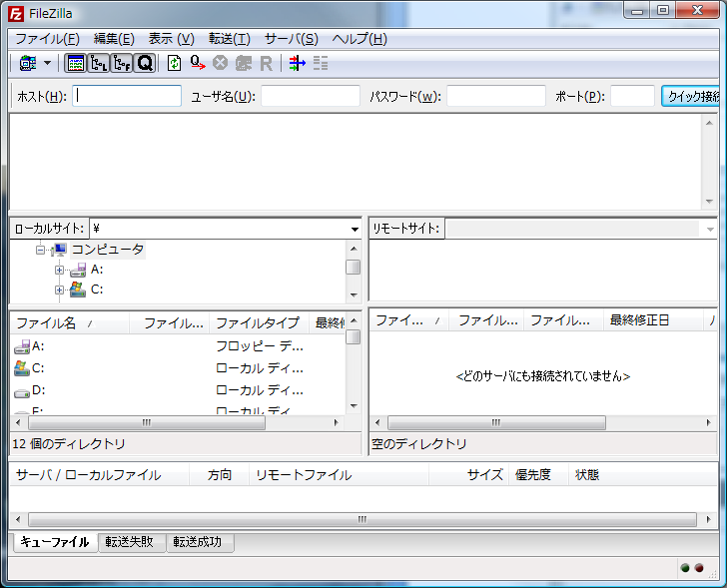Open 転送(T) menu

tap(230, 39)
